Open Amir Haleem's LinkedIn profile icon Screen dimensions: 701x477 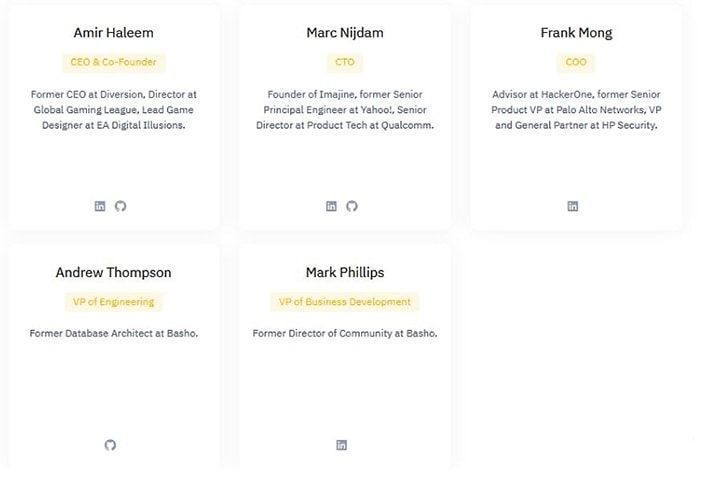point(100,206)
